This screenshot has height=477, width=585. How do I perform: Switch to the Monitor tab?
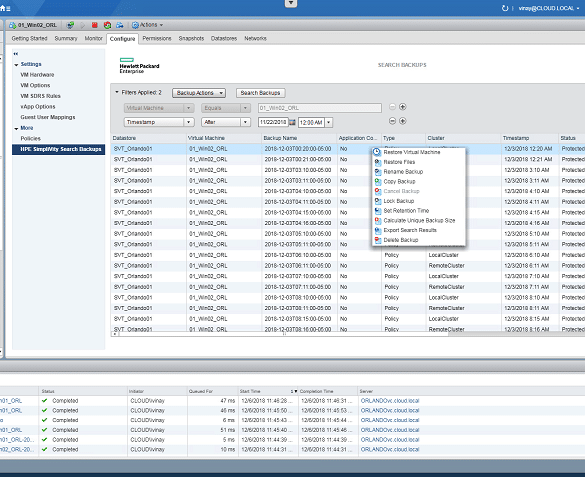coord(93,38)
